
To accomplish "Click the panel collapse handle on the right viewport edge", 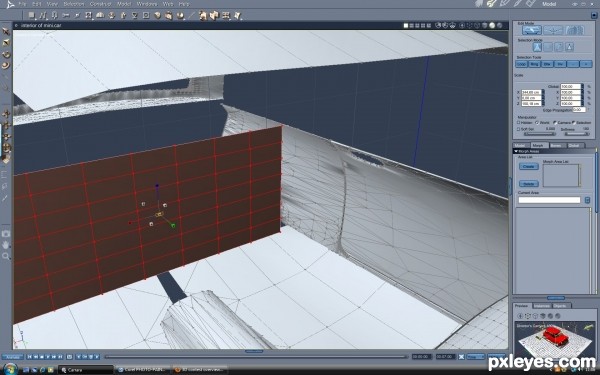I will pos(510,187).
